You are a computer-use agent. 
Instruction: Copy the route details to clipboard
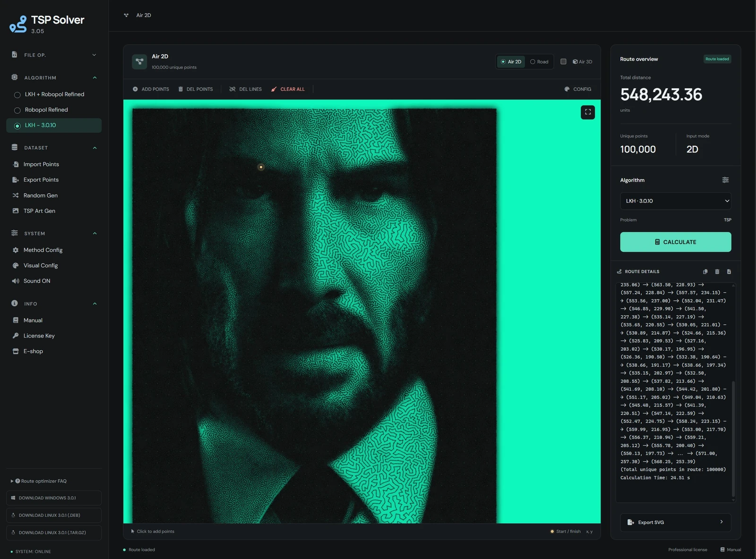pos(705,271)
